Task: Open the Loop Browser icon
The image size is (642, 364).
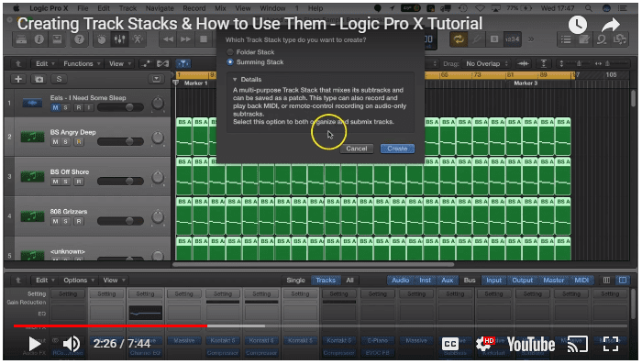Action: point(602,39)
